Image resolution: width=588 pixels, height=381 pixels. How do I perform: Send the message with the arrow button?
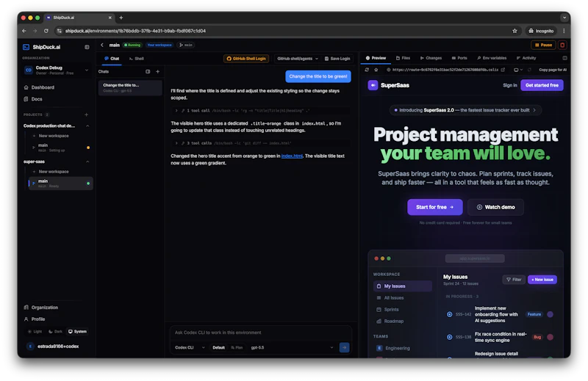tap(344, 347)
